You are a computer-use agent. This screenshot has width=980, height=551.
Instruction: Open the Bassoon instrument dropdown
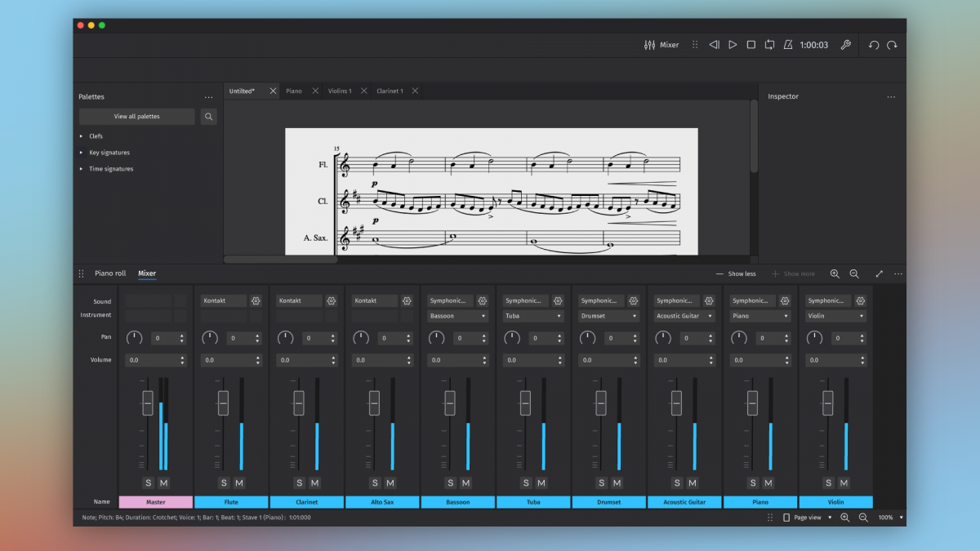(458, 316)
